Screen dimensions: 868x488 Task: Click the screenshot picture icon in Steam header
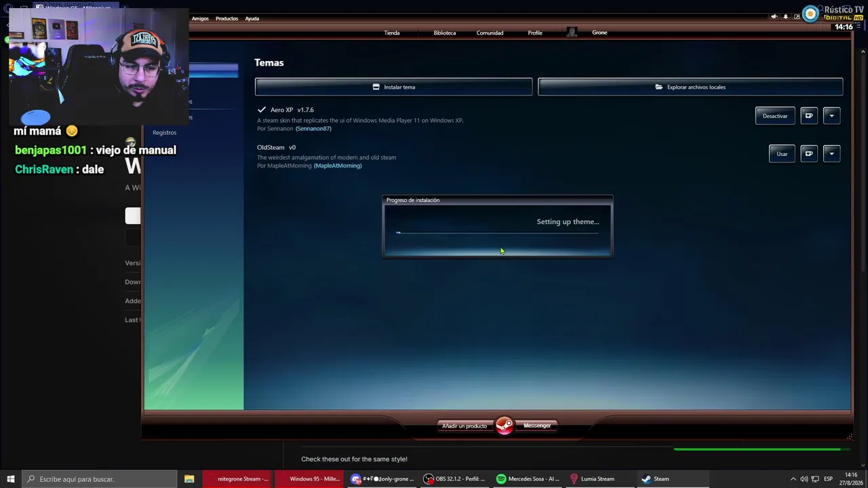(797, 17)
